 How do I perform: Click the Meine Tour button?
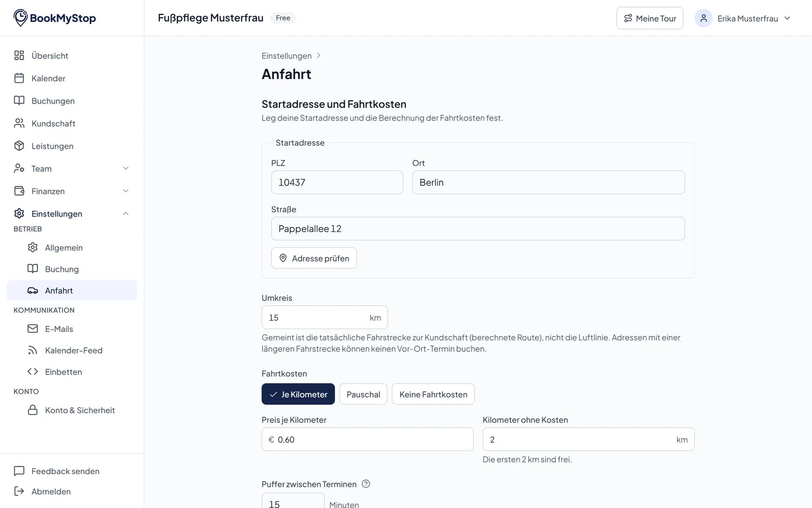click(650, 18)
